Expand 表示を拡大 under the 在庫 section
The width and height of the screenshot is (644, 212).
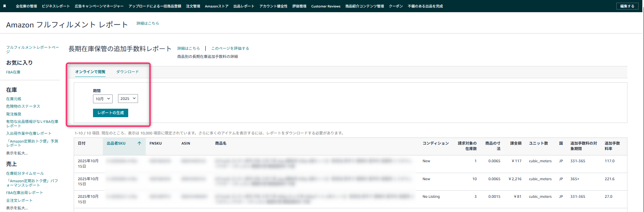click(x=17, y=153)
